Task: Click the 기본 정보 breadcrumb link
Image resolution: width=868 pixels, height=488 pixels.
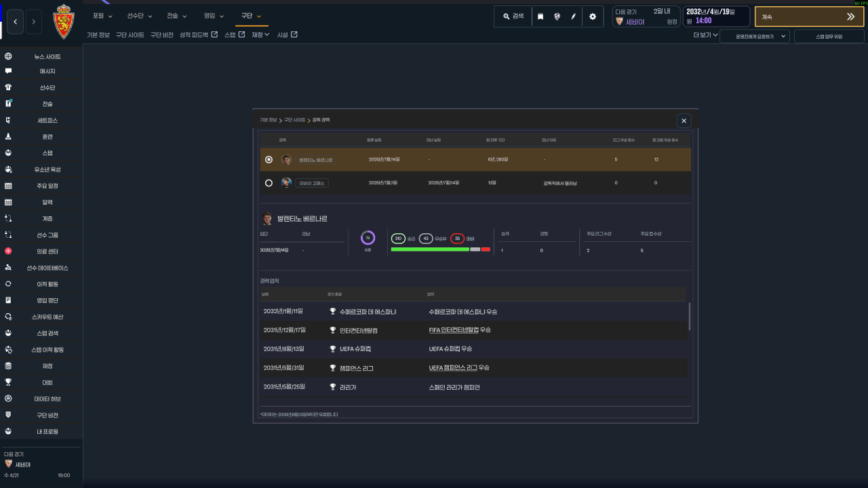Action: 269,120
